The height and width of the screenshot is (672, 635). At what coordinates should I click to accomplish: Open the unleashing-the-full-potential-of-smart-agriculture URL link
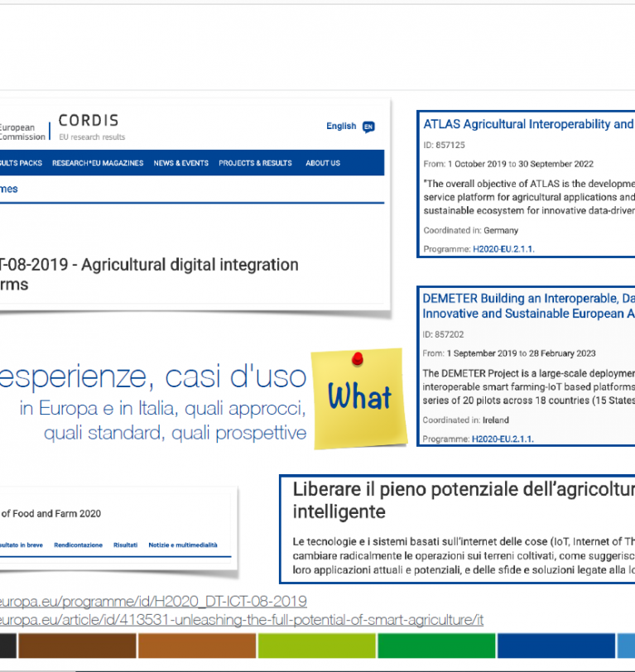242,620
